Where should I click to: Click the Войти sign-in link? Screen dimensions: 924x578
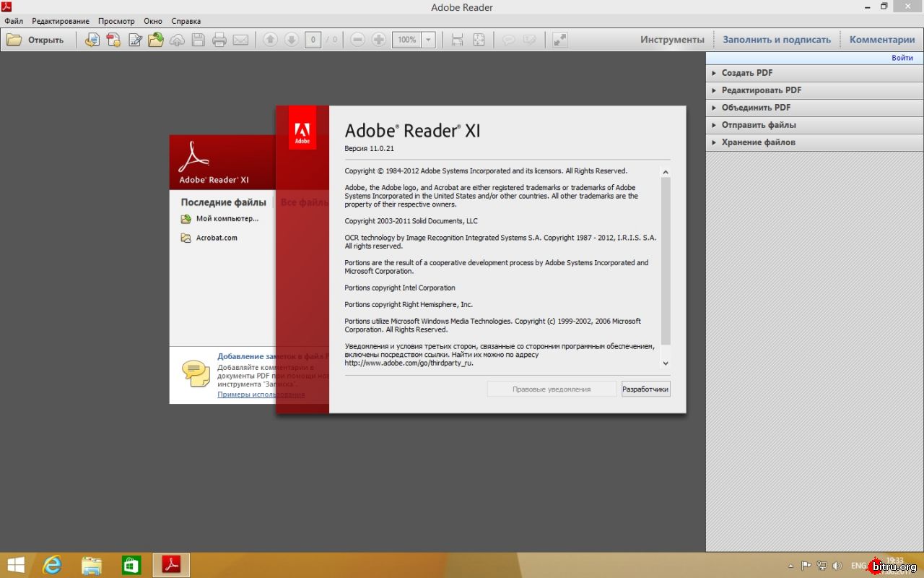tap(902, 58)
